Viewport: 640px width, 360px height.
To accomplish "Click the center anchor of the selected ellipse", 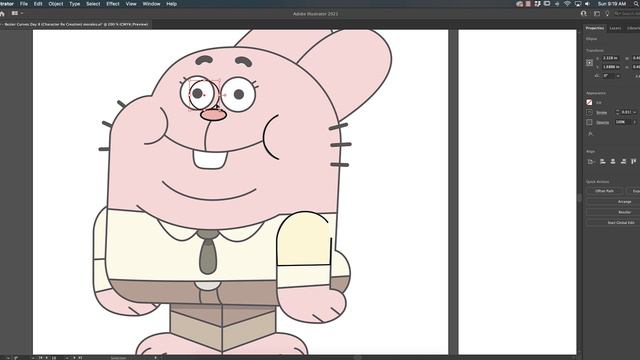I will [204, 95].
